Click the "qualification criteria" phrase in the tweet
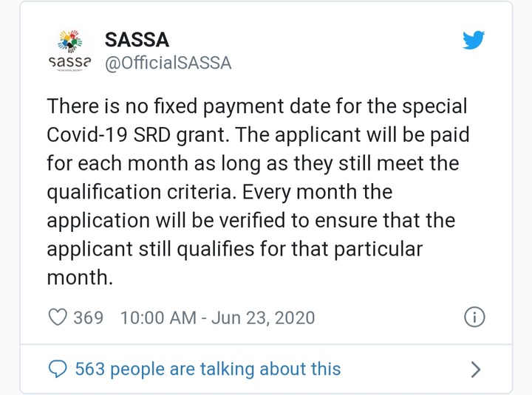Image resolution: width=532 pixels, height=395 pixels. tap(143, 192)
